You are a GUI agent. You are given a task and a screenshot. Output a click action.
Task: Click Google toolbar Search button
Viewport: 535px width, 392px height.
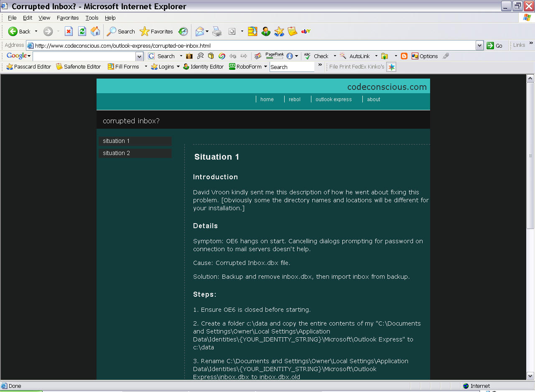(x=162, y=56)
